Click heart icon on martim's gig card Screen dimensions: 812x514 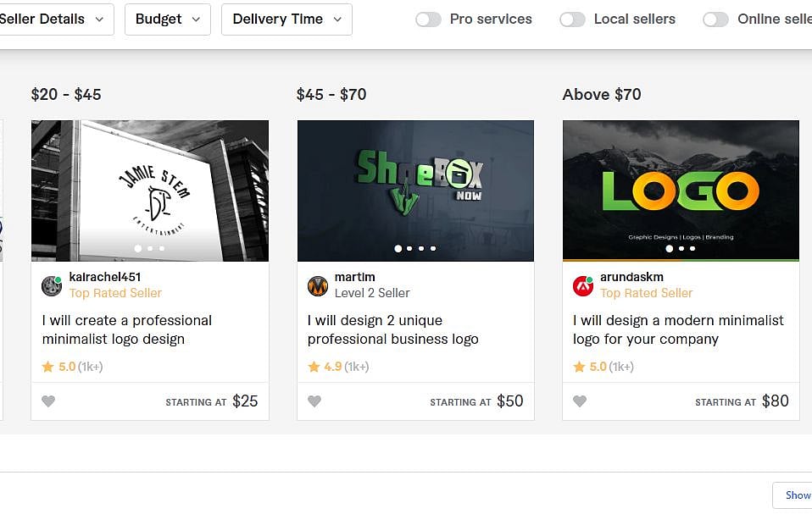pos(314,401)
